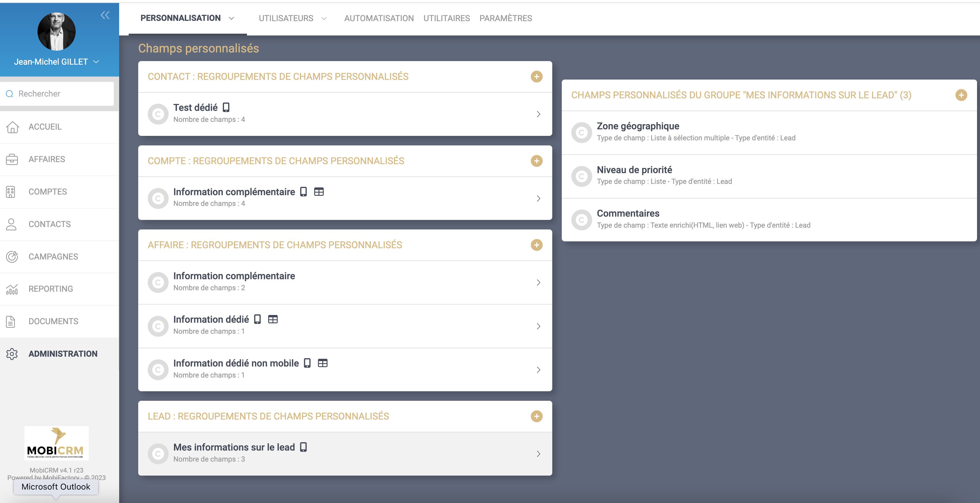Add a Contact custom field grouping
980x503 pixels.
(x=536, y=77)
